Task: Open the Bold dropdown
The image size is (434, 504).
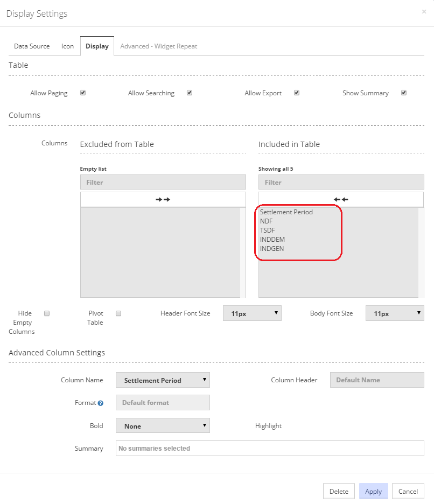Action: coord(163,426)
